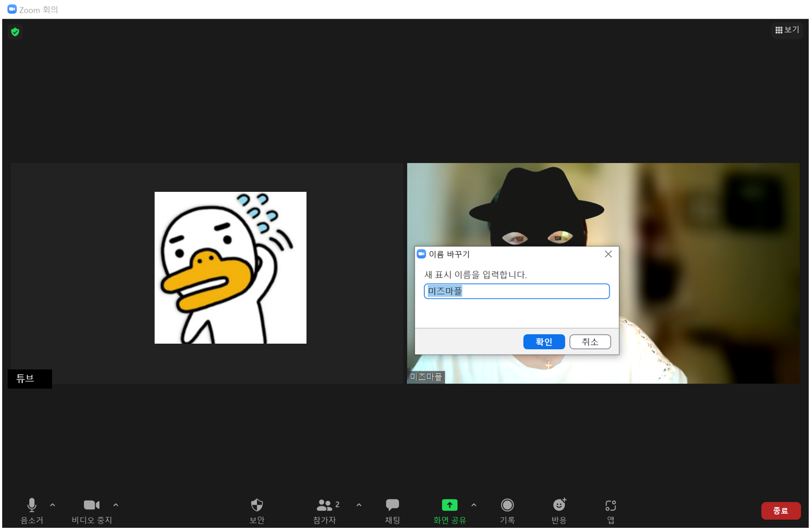Open 반응 reactions menu

559,511
